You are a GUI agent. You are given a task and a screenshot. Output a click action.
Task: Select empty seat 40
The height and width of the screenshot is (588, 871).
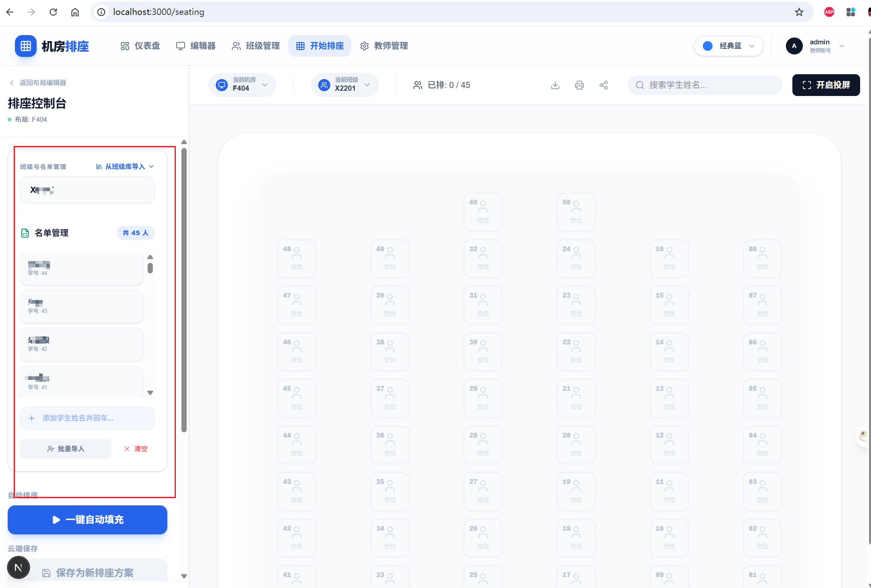click(x=390, y=259)
